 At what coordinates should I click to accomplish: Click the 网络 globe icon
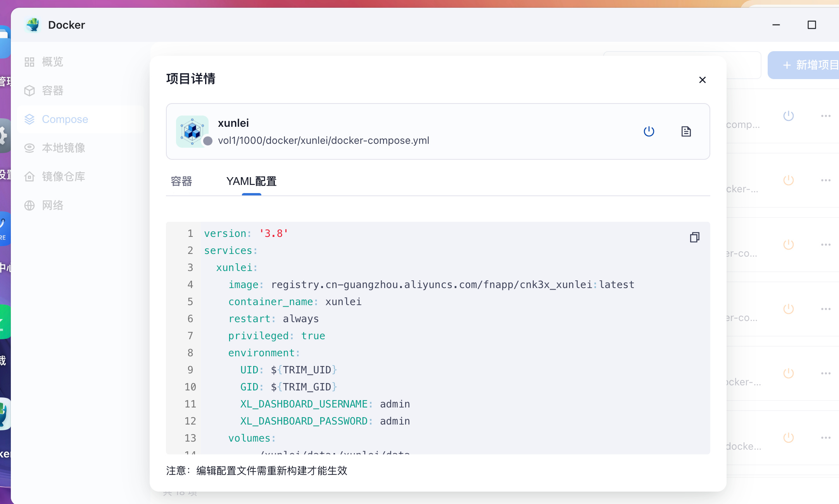[x=29, y=205]
